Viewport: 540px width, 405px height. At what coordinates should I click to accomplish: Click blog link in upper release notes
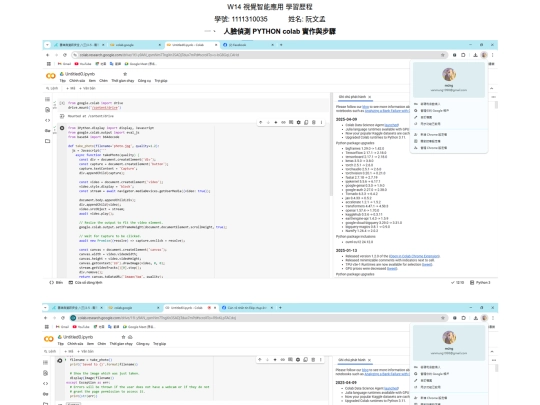coord(365,107)
